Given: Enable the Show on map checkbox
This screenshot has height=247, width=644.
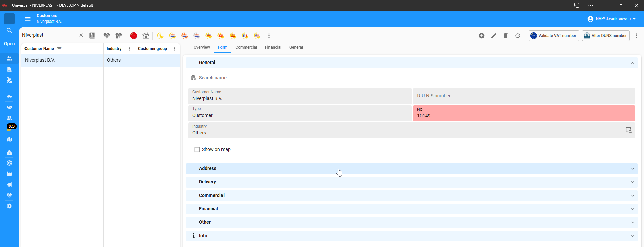Looking at the screenshot, I should 197,150.
